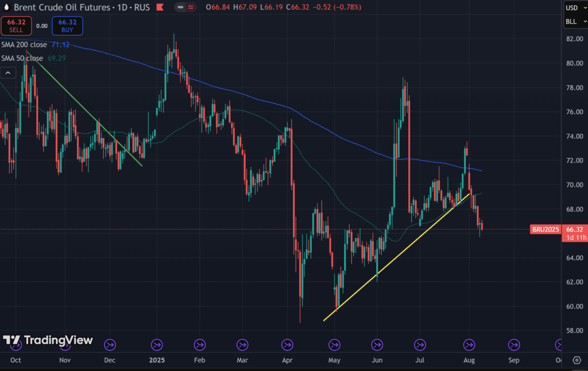Click the BRU2025 price label on axis
588x371 pixels.
(x=546, y=229)
